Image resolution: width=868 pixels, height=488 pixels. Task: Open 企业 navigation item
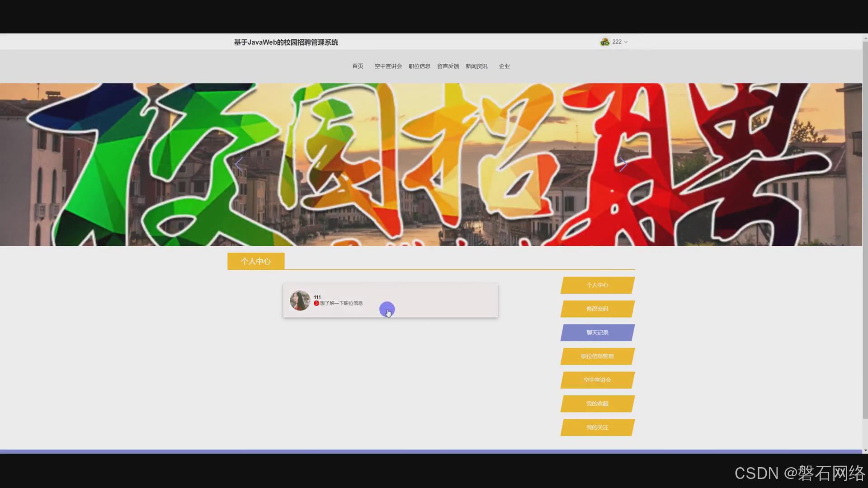click(504, 66)
